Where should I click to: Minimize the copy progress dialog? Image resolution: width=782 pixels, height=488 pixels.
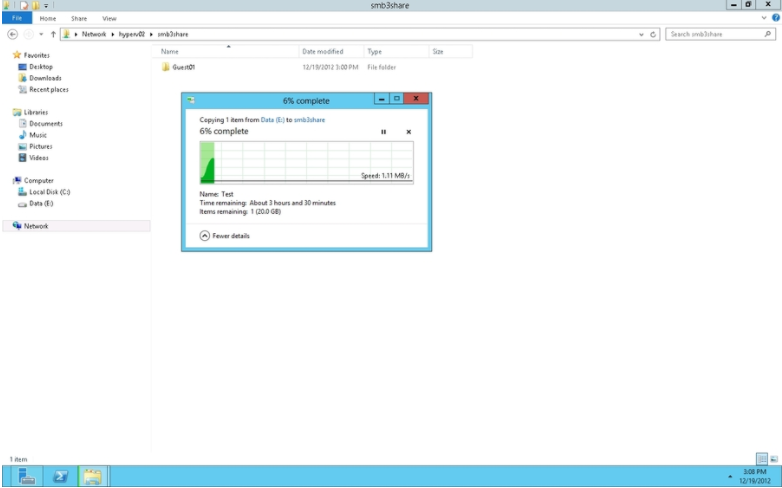click(382, 99)
